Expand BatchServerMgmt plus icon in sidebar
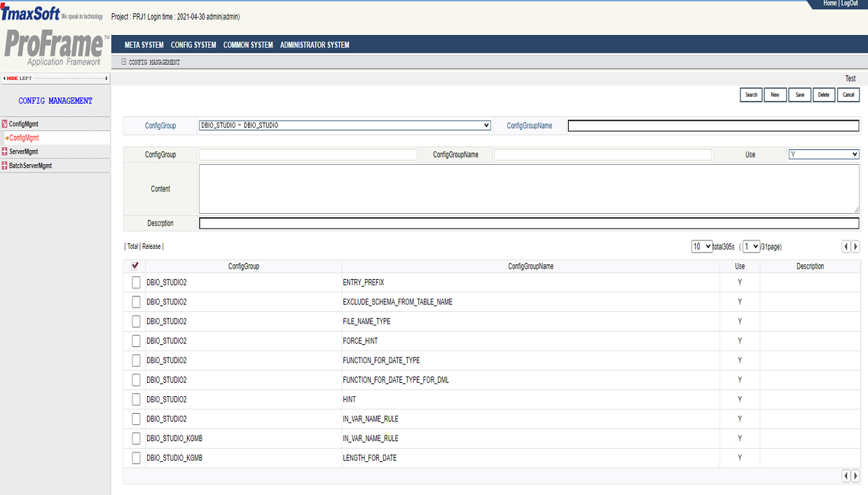868x495 pixels. (5, 165)
